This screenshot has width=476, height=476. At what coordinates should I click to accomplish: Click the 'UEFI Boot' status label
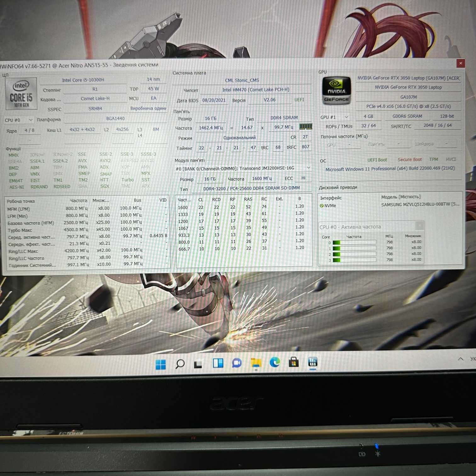tap(377, 160)
